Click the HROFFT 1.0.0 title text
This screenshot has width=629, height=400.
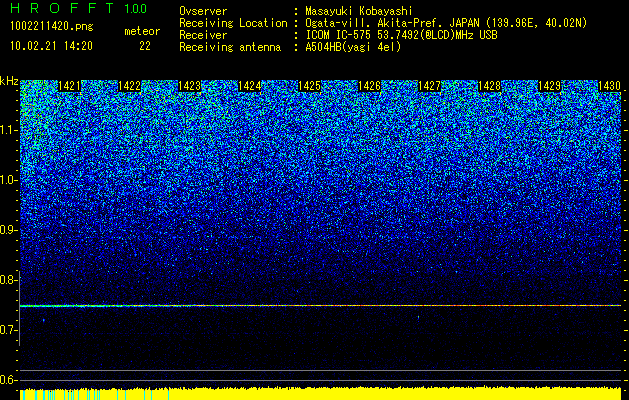click(x=78, y=8)
